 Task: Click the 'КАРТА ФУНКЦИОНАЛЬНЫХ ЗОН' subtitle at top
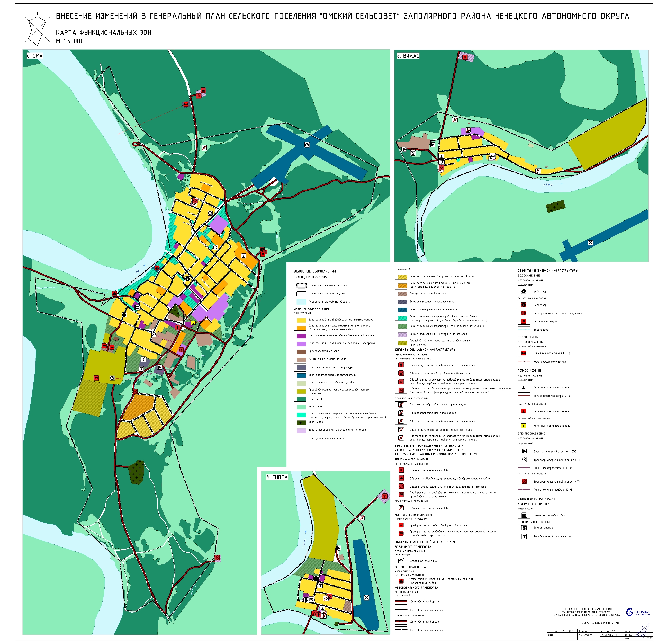[x=104, y=32]
